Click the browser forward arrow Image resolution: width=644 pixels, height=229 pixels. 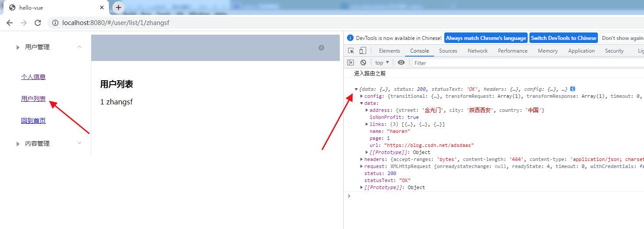[24, 23]
